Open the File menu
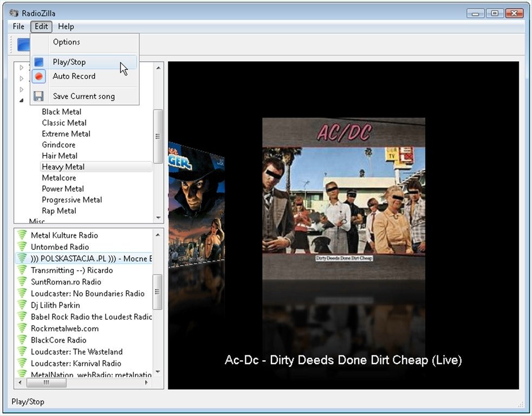Screen dimensions: 532x416 click(x=18, y=27)
